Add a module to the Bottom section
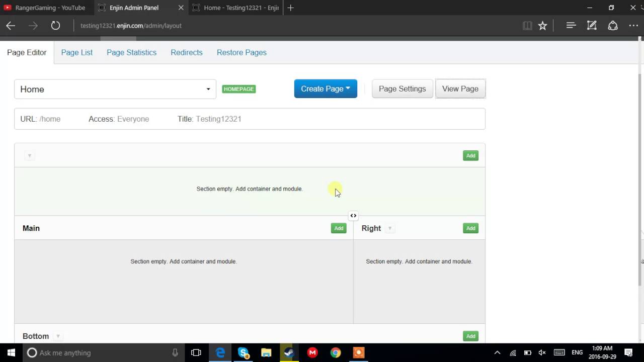 tap(470, 336)
